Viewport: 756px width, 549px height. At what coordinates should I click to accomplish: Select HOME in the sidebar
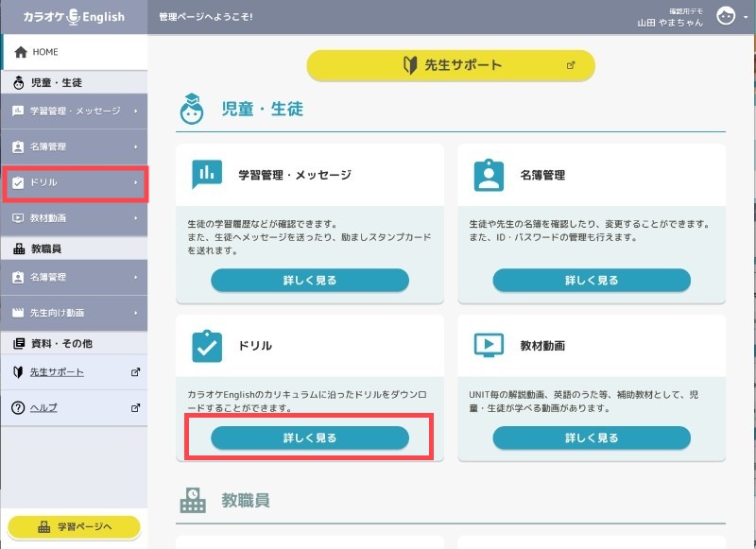point(75,52)
